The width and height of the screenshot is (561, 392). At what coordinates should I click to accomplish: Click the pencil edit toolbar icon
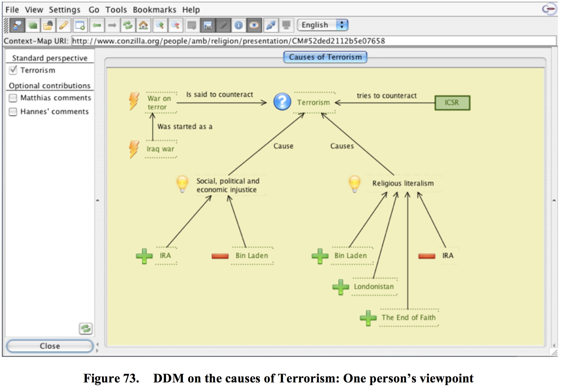64,25
